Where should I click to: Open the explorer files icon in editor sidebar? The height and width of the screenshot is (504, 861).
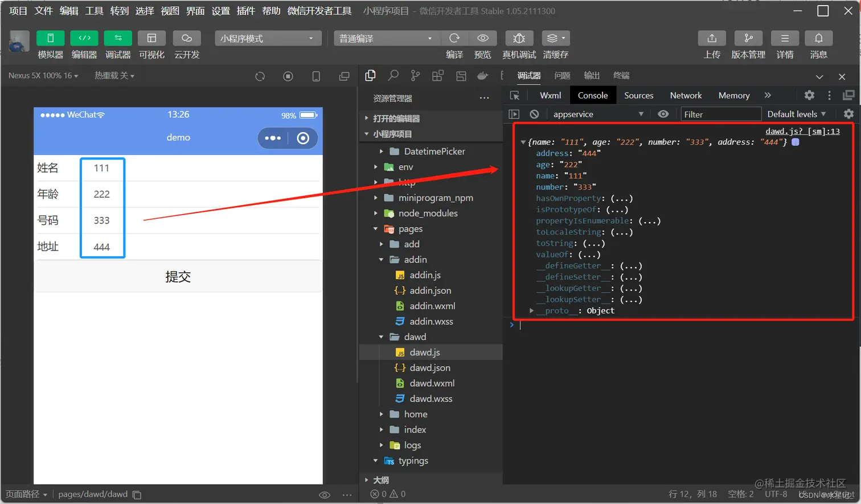pos(371,75)
